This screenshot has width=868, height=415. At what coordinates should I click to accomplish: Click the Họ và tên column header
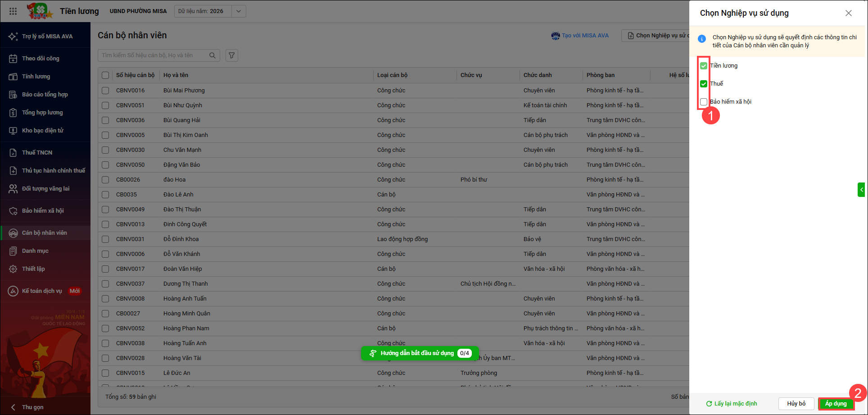pyautogui.click(x=176, y=75)
